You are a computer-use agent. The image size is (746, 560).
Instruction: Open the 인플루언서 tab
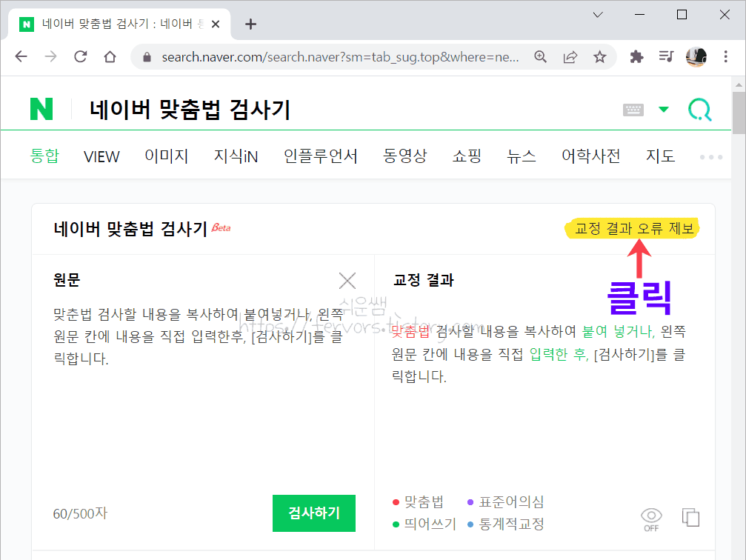pyautogui.click(x=321, y=156)
